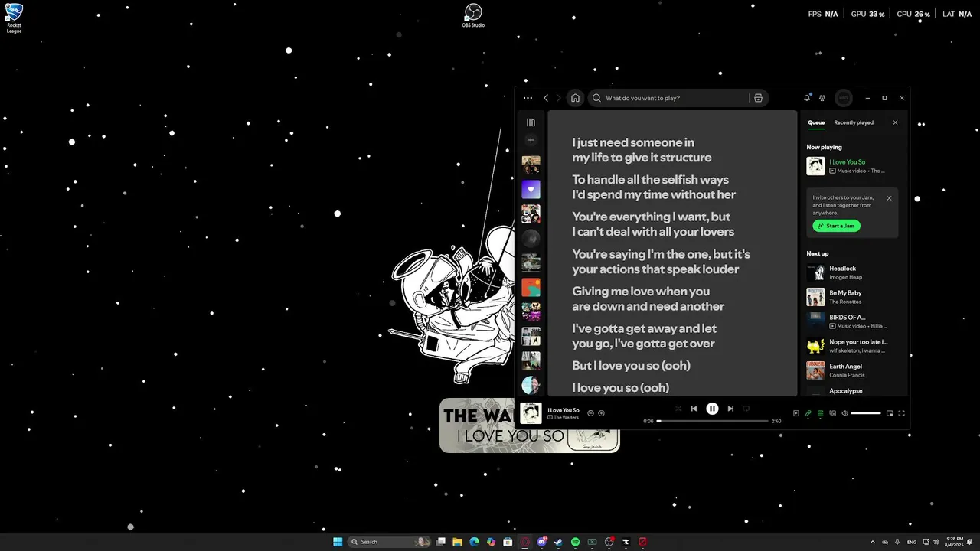Open Connect to a device

point(832,413)
